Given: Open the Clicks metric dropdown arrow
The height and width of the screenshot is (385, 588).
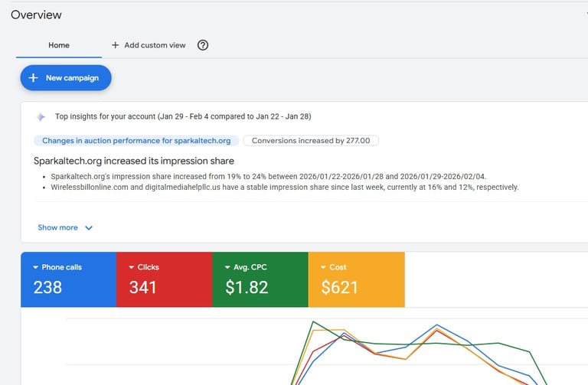Looking at the screenshot, I should tap(132, 267).
